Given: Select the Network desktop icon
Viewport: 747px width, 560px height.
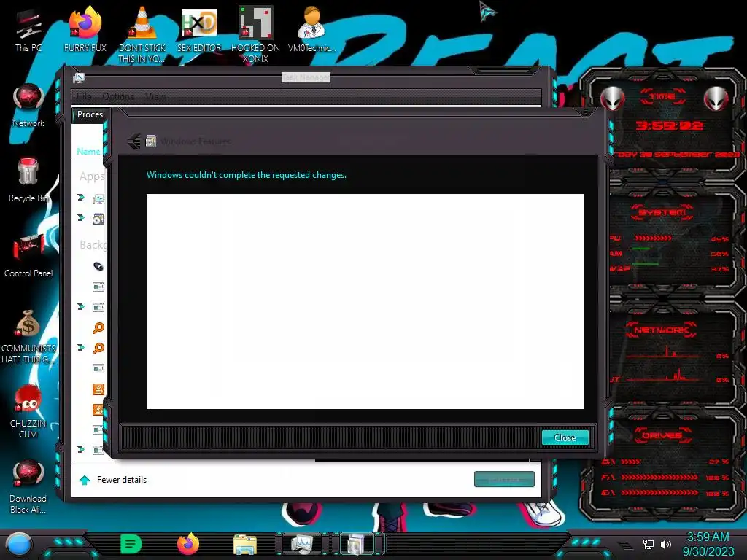Looking at the screenshot, I should point(28,106).
